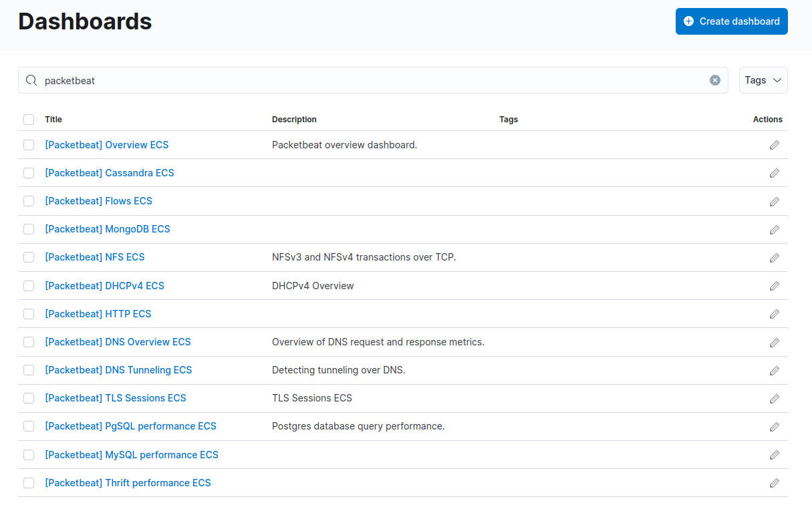Click the Dashboards page heading
Screen dimensions: 812x507
pos(86,21)
